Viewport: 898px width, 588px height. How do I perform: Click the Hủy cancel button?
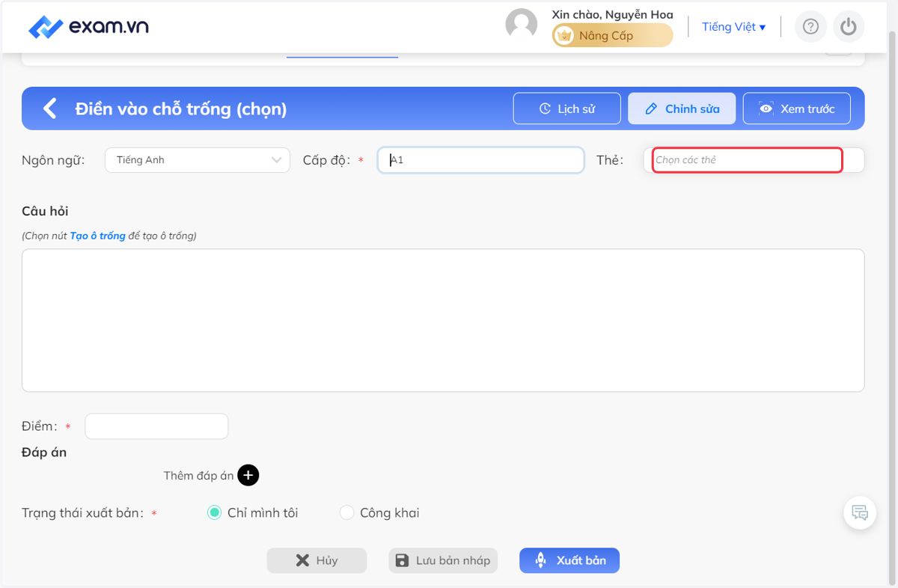317,560
